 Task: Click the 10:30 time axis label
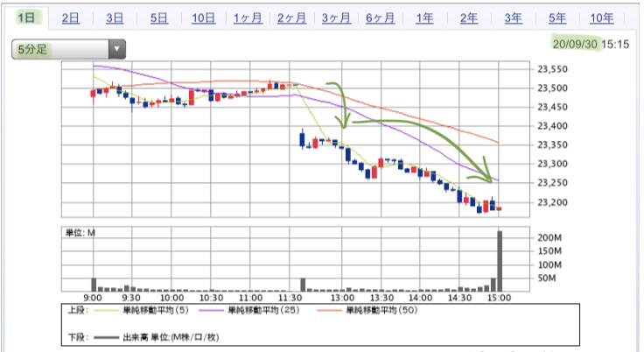[x=211, y=298]
